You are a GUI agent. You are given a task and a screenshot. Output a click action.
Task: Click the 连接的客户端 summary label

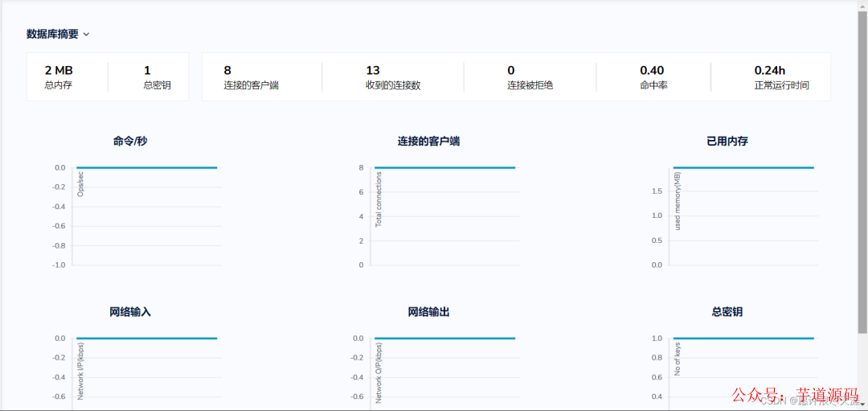pos(251,86)
